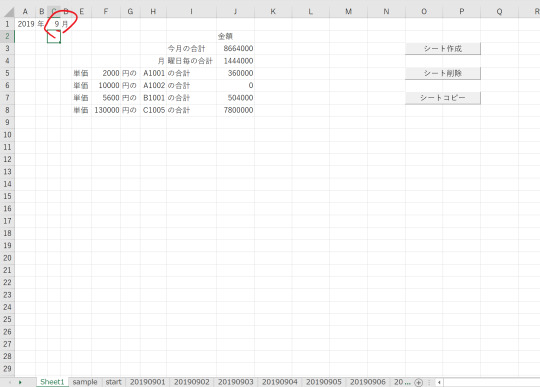Switch to sheet 20190905

[x=324, y=382]
